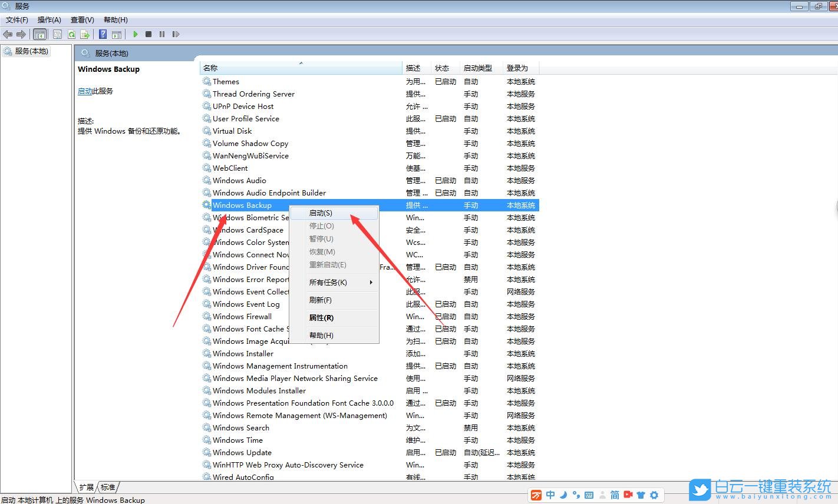
Task: Click the Pause Service toolbar icon
Action: tap(162, 34)
